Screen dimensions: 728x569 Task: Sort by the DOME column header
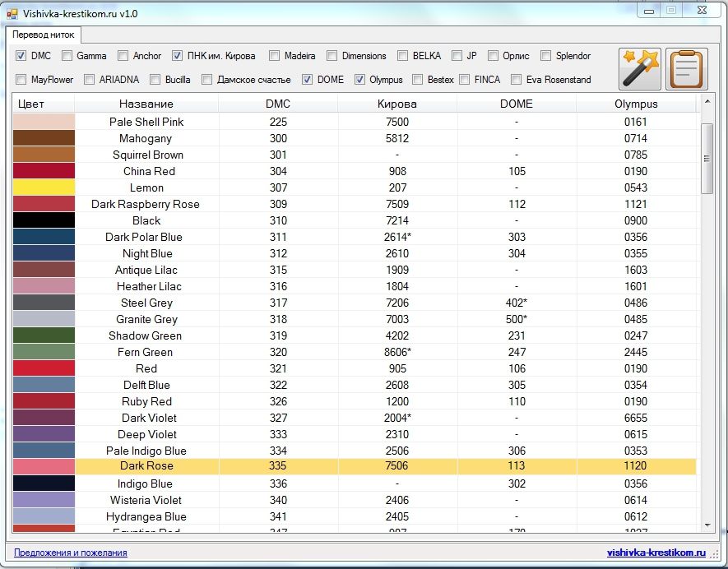(517, 104)
